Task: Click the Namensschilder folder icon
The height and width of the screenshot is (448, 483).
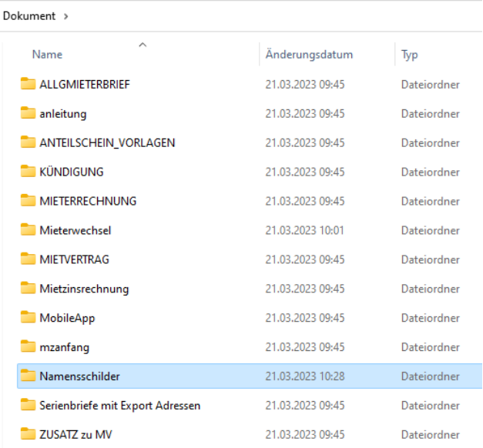Action: coord(28,376)
